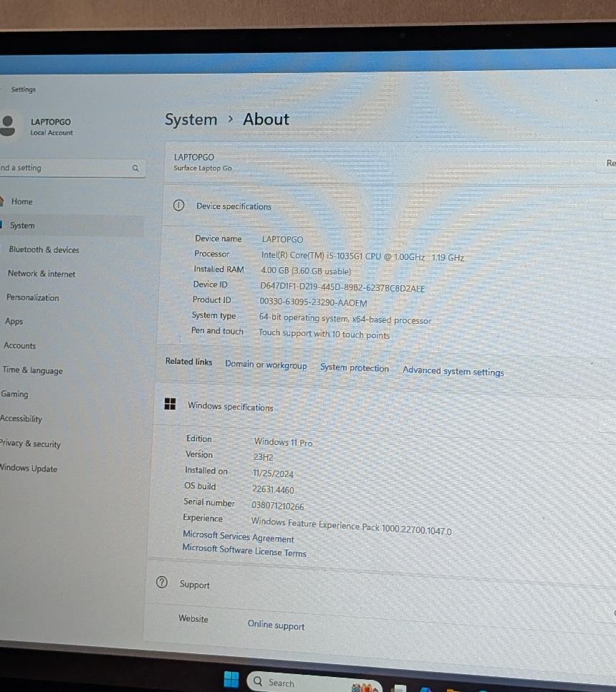View Microsoft Services Agreement

[x=238, y=537]
